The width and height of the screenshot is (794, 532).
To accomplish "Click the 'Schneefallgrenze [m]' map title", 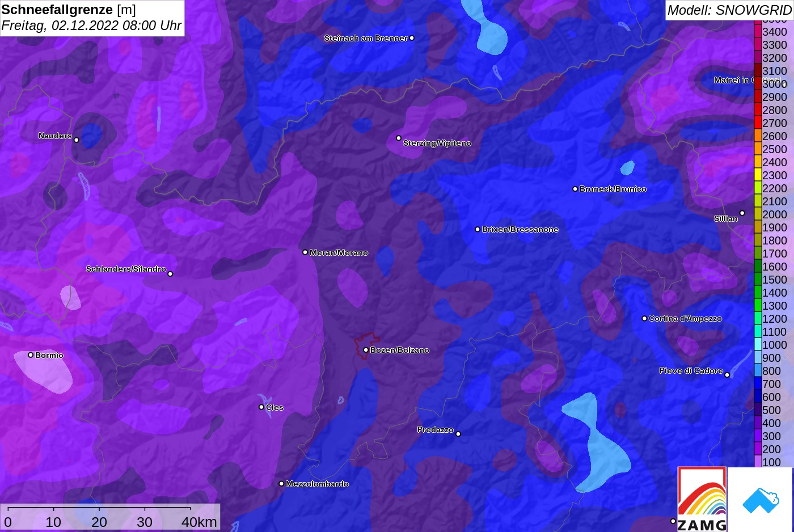I will 69,10.
